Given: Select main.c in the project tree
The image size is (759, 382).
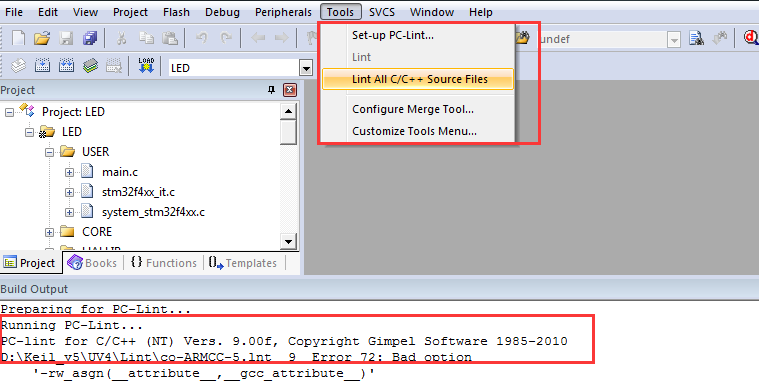Looking at the screenshot, I should [x=120, y=172].
